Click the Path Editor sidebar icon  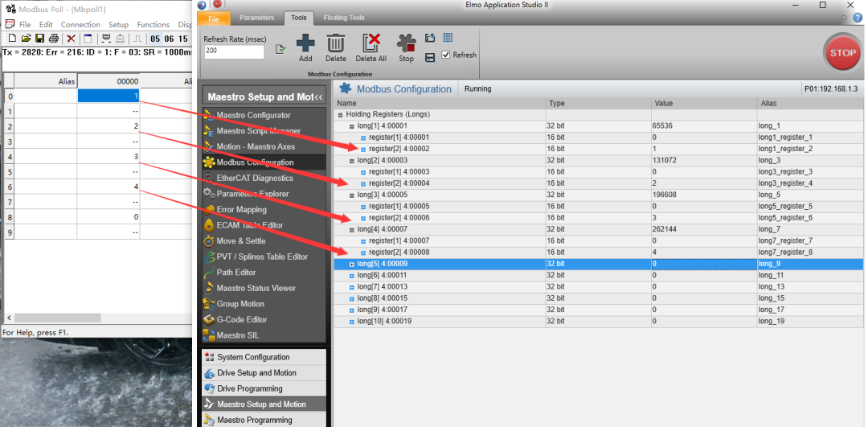click(209, 273)
